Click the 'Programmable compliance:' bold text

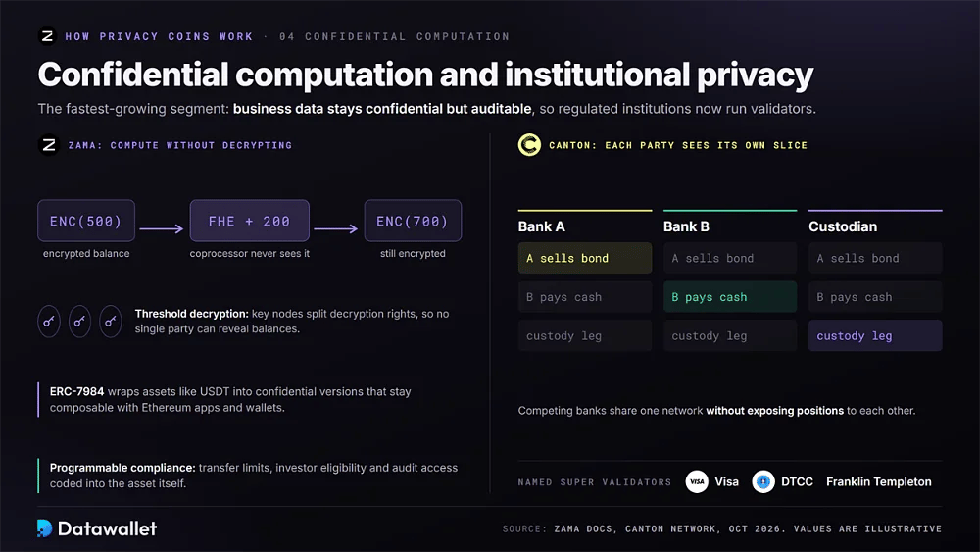point(122,468)
